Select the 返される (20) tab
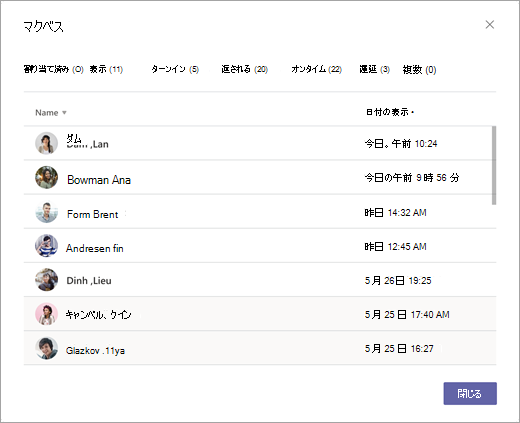Image resolution: width=520 pixels, height=423 pixels. [245, 69]
